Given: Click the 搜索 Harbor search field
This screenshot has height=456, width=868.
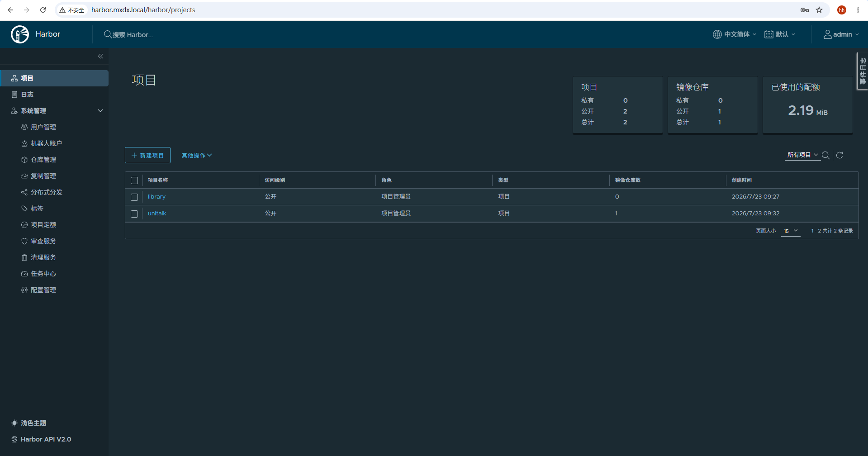Looking at the screenshot, I should click(x=133, y=35).
